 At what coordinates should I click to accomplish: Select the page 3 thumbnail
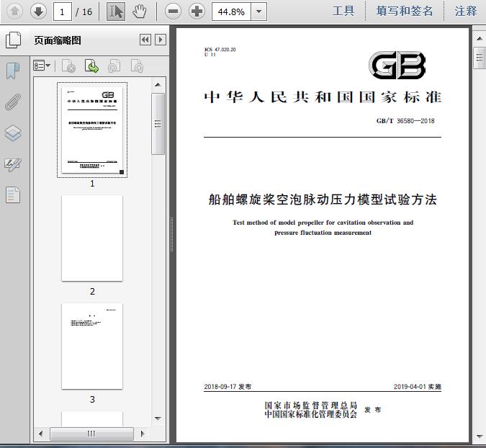(92, 346)
